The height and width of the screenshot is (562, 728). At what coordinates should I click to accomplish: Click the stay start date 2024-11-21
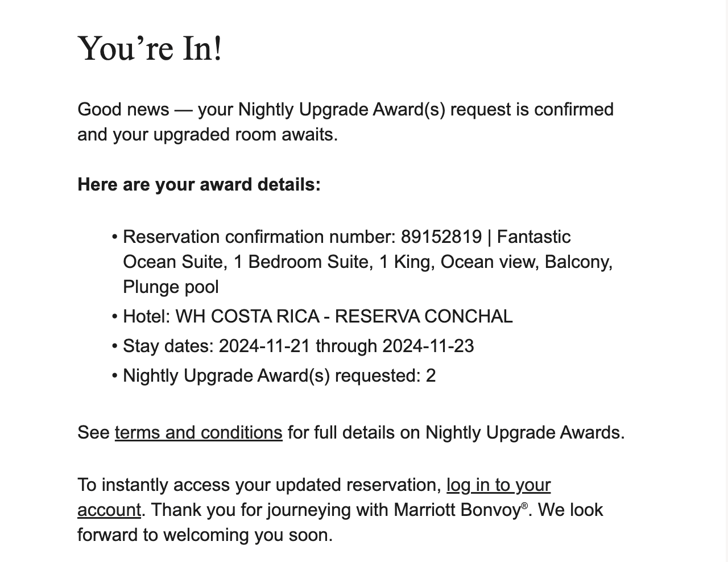point(264,346)
